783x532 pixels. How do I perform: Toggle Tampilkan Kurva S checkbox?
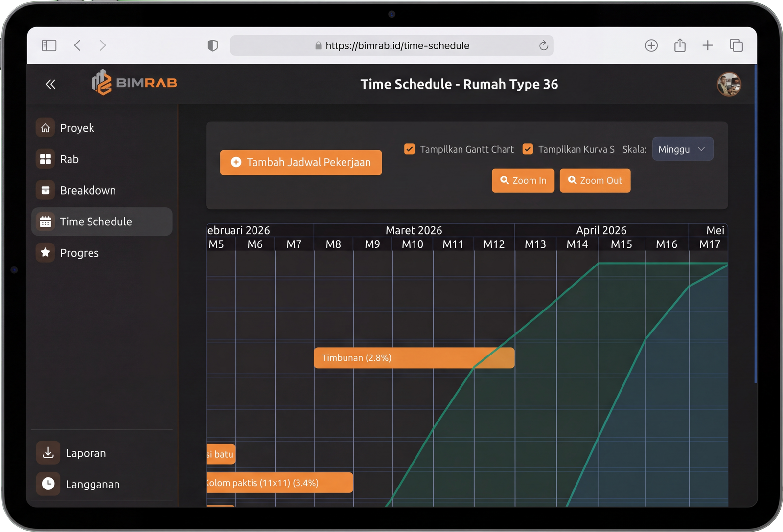(528, 149)
